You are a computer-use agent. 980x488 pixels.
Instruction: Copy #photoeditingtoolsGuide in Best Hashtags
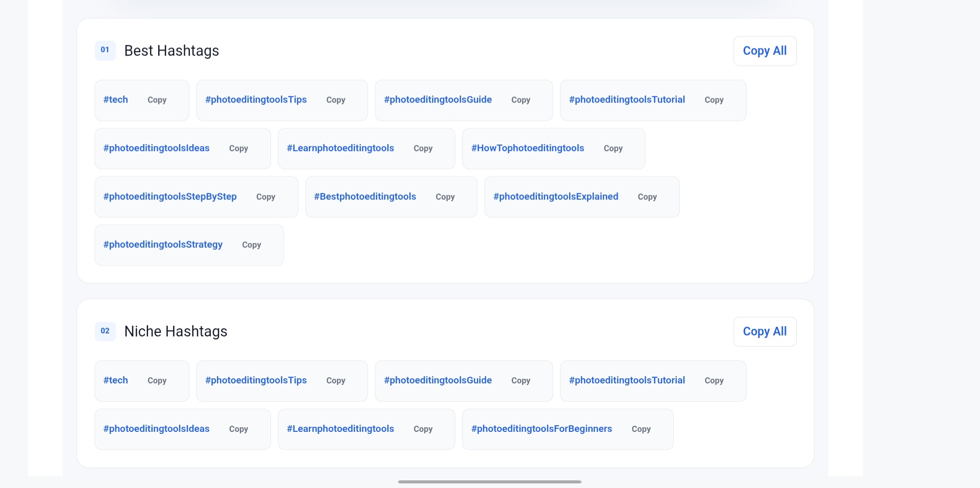point(521,100)
